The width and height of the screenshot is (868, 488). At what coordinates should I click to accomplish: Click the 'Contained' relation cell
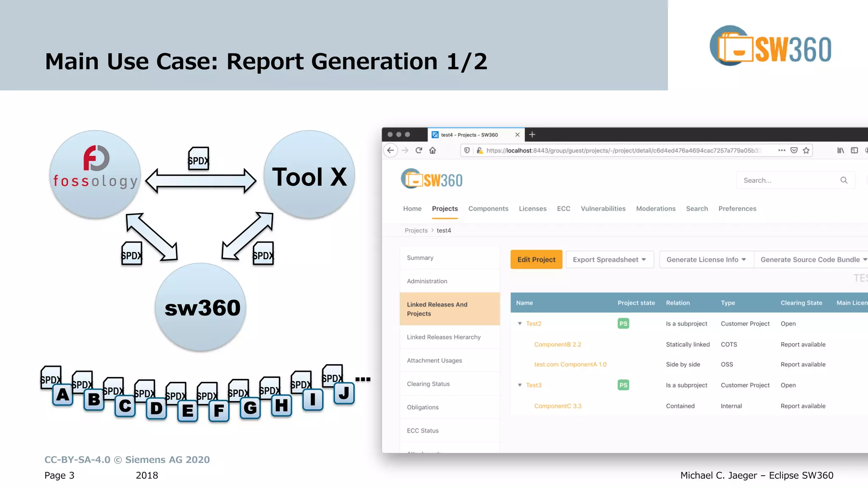(680, 406)
